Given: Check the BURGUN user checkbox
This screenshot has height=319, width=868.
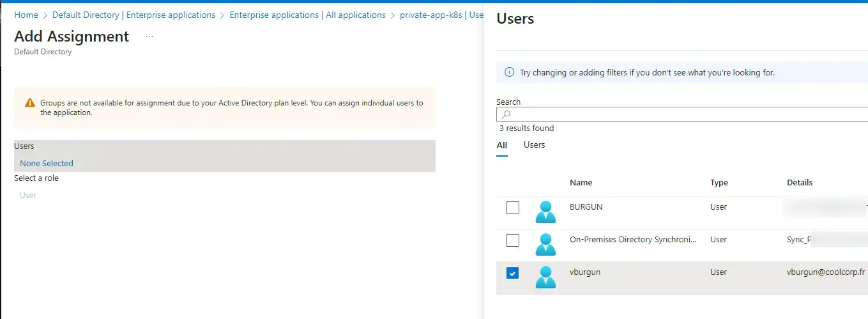Looking at the screenshot, I should coord(512,208).
